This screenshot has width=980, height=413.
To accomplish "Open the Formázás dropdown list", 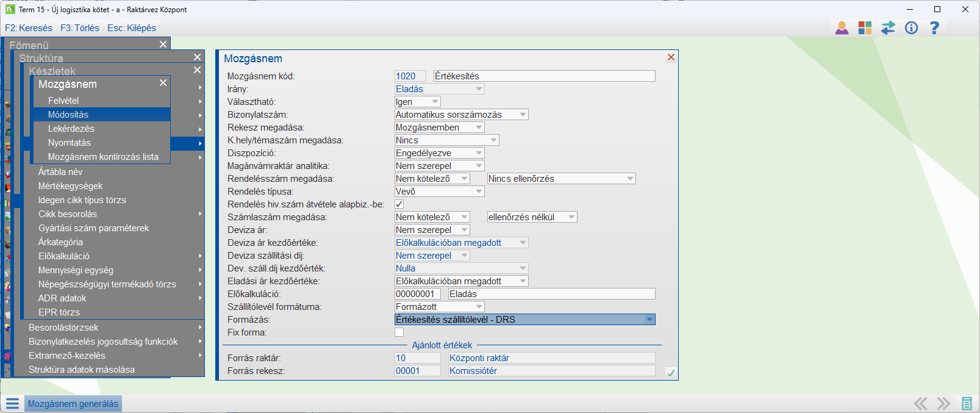I will 649,320.
